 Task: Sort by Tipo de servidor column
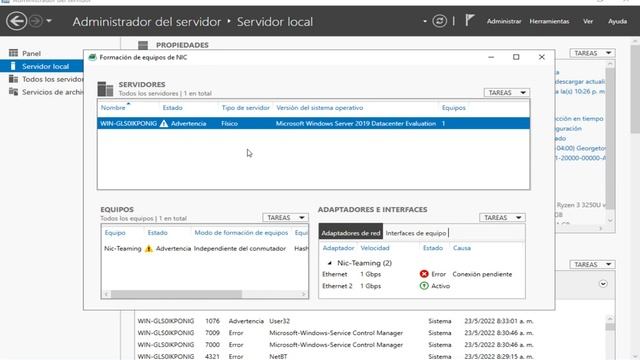pyautogui.click(x=245, y=108)
